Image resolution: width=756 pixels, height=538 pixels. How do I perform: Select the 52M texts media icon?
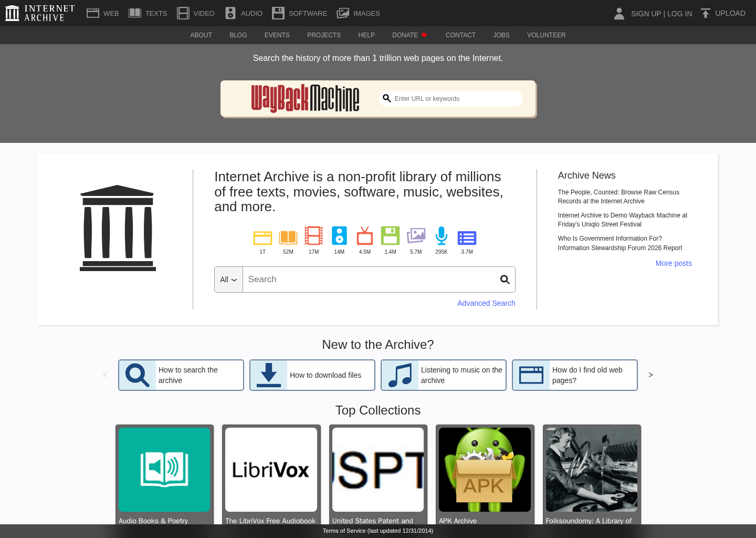(x=288, y=237)
